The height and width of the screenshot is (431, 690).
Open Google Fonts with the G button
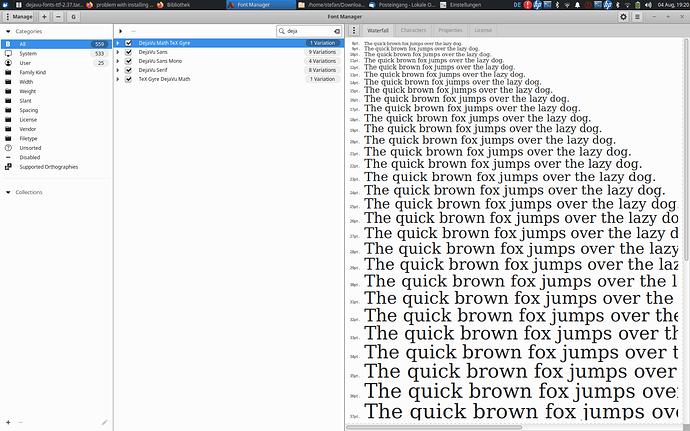pos(73,17)
